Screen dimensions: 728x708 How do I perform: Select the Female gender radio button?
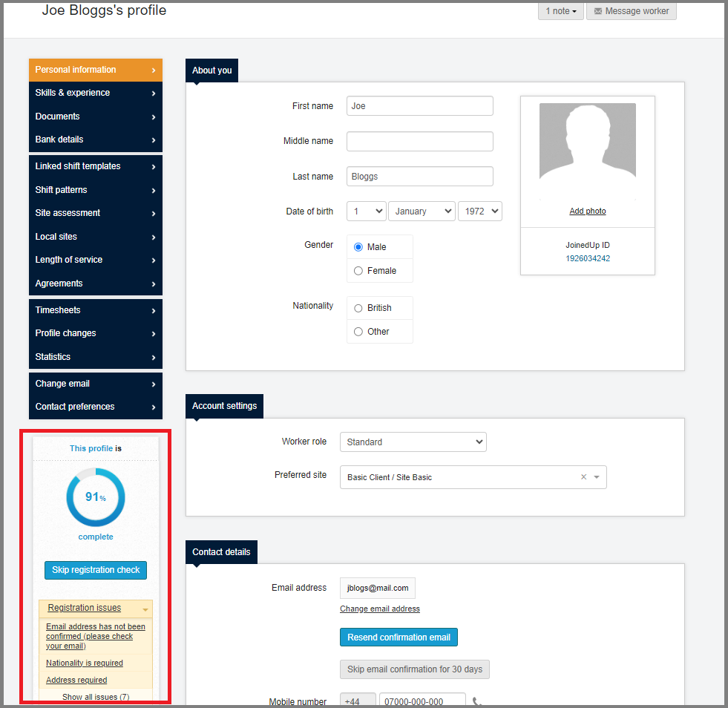tap(358, 270)
